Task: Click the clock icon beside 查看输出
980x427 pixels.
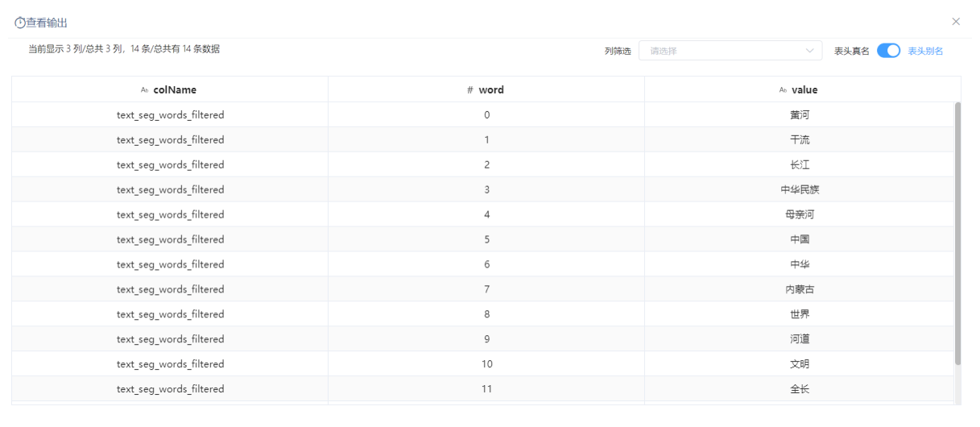Action: [x=20, y=23]
